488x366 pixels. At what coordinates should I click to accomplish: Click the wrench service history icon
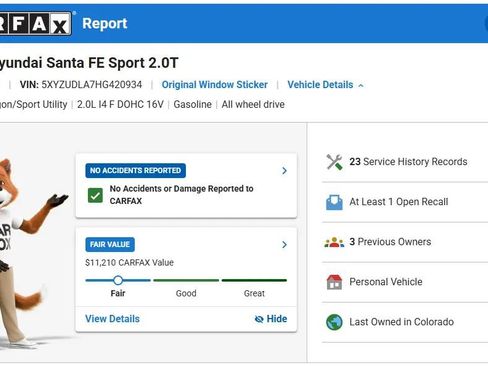(x=334, y=162)
